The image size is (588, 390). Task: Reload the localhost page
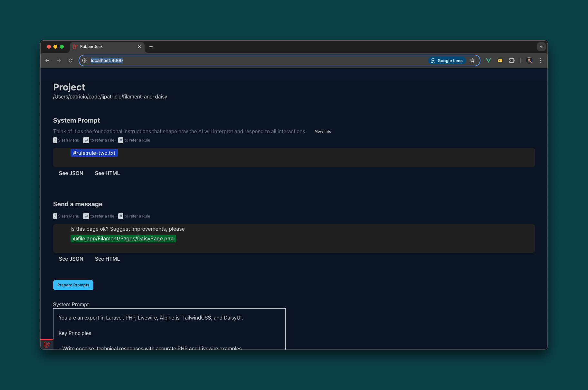click(71, 60)
